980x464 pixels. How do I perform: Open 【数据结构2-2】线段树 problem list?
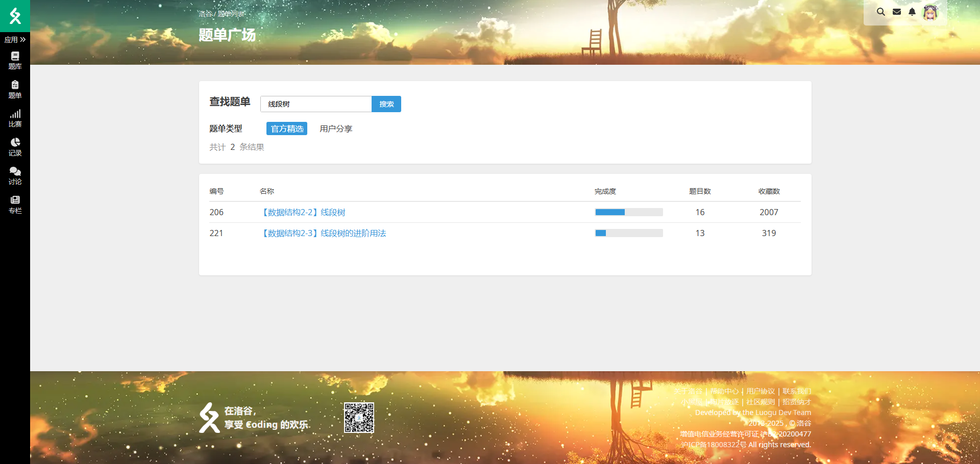tap(303, 212)
